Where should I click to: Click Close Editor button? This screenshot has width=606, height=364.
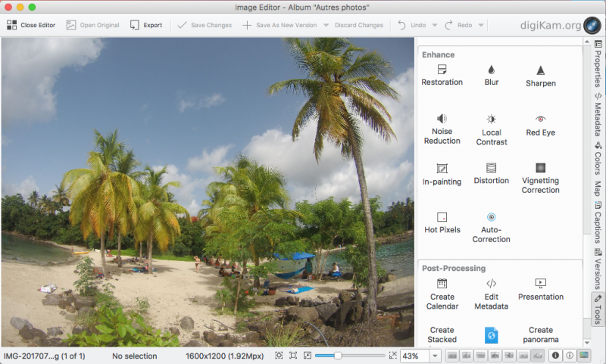tap(31, 25)
